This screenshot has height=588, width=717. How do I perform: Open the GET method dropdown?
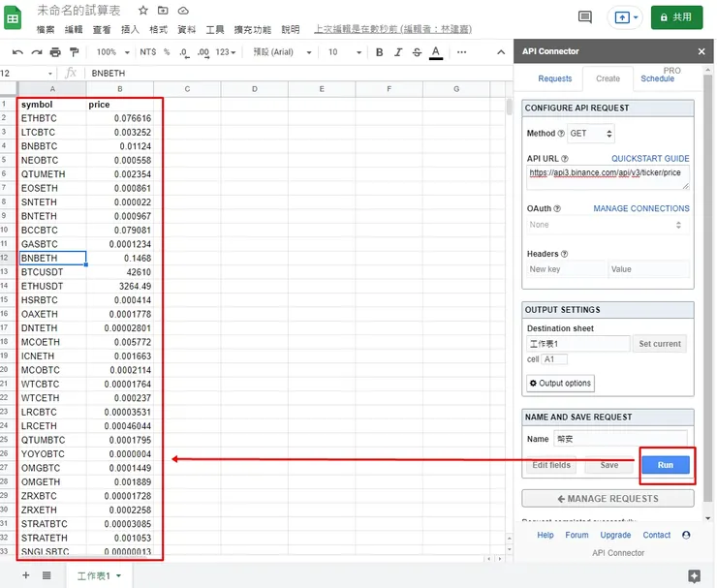tap(590, 134)
